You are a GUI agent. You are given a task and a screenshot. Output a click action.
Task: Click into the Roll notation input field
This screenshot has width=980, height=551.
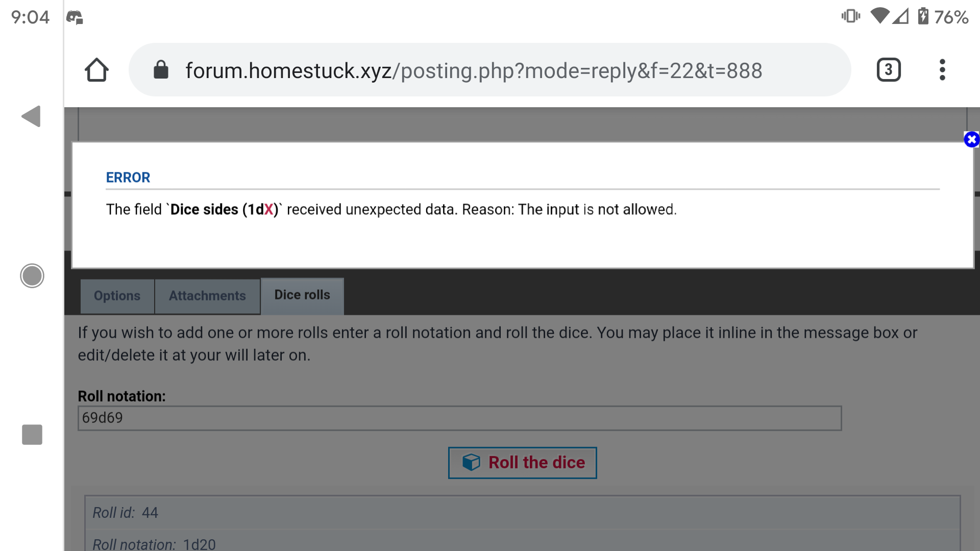[x=460, y=417]
